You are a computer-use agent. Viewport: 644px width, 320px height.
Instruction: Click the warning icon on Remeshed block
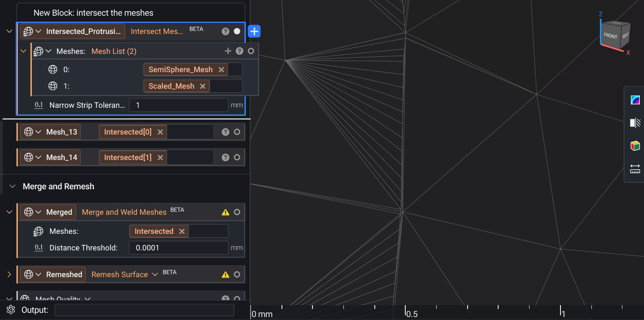point(226,275)
